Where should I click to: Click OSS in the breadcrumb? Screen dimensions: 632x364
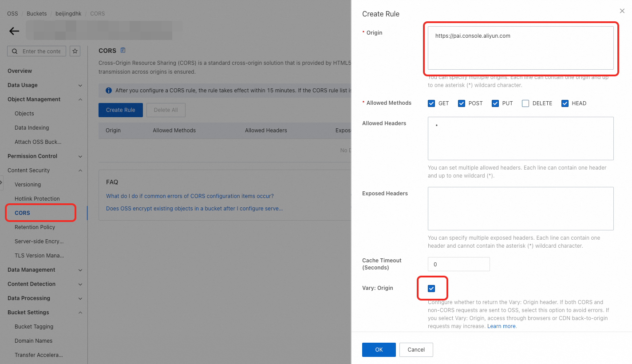[12, 14]
